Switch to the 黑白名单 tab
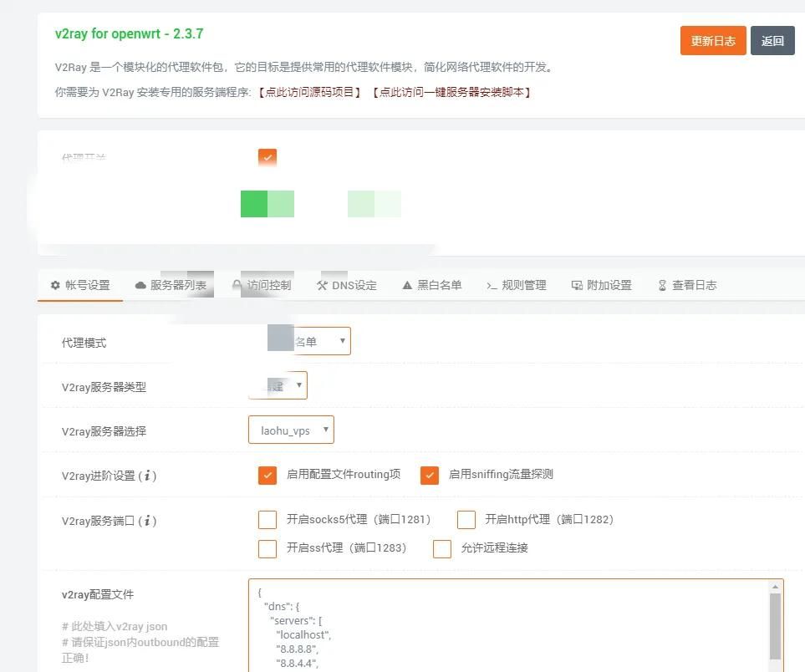The width and height of the screenshot is (805, 672). [x=432, y=286]
